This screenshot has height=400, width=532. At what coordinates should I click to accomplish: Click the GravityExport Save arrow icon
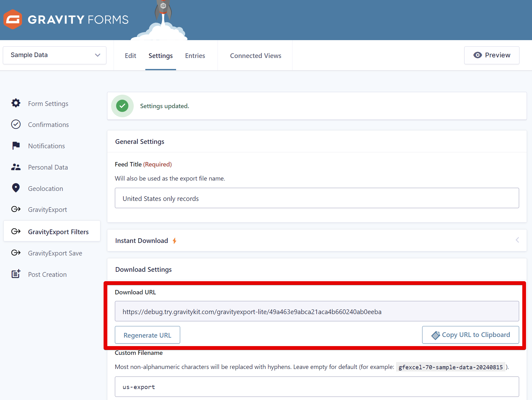16,253
